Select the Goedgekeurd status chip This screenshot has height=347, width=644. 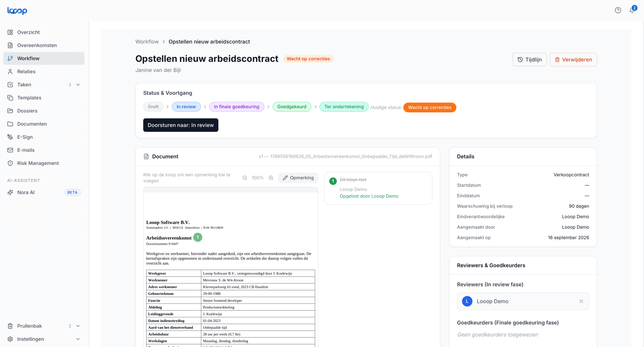coord(292,107)
